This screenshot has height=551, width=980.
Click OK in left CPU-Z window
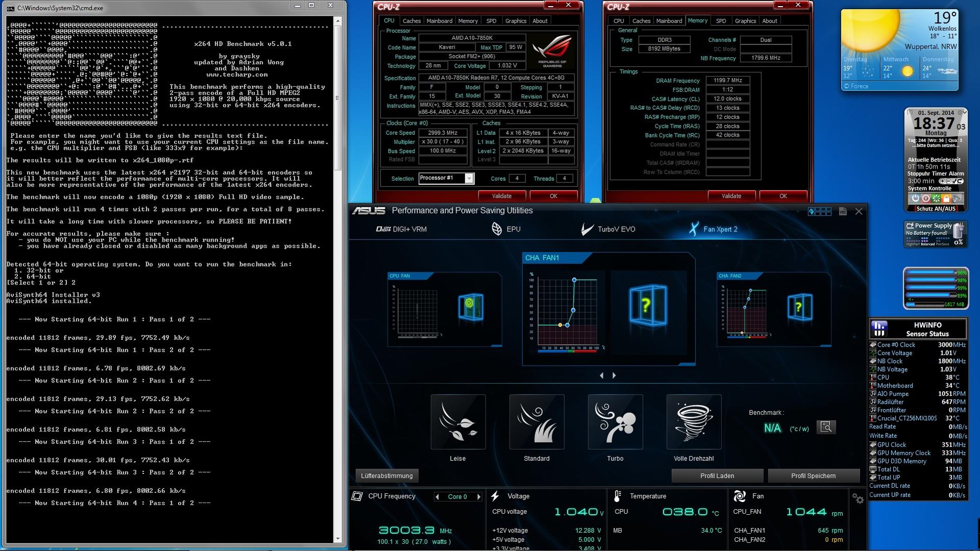point(554,196)
